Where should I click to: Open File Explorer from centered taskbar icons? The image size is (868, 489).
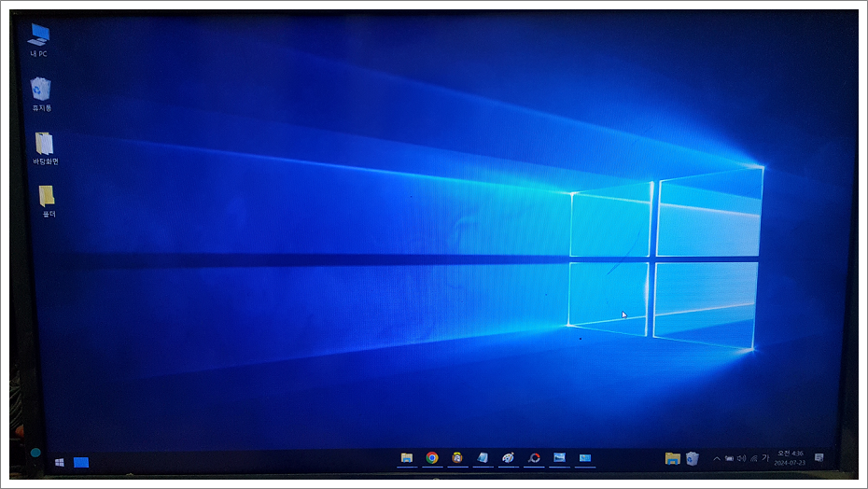click(x=407, y=458)
